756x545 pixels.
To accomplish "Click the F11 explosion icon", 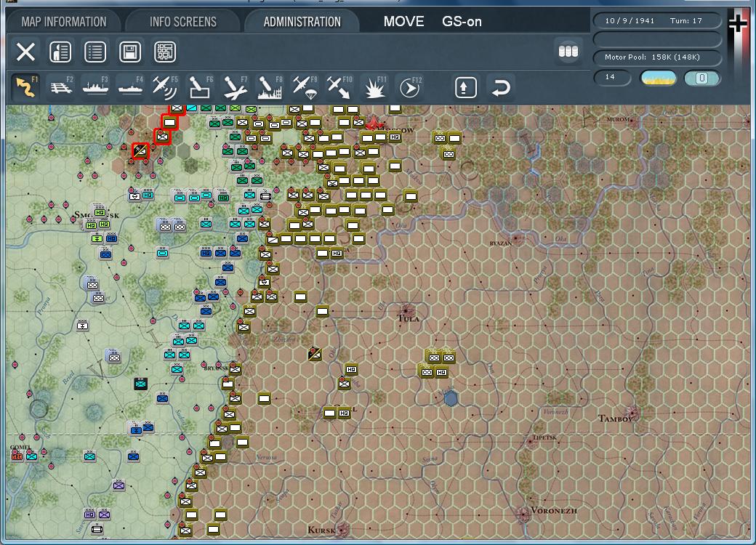I will click(374, 88).
